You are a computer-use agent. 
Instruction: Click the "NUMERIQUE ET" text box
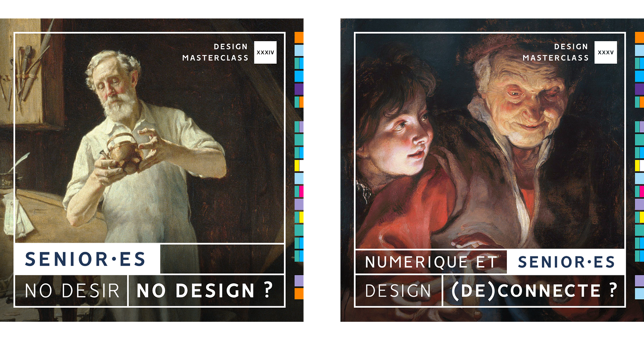tap(431, 262)
